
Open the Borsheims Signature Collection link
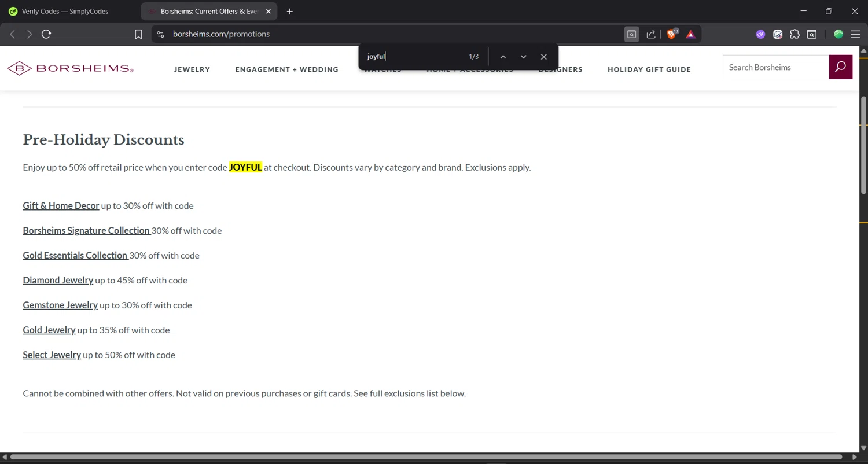point(86,230)
